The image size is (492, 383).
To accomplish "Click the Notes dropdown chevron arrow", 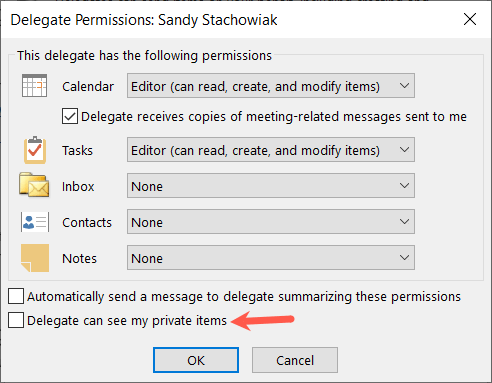I will (x=404, y=258).
